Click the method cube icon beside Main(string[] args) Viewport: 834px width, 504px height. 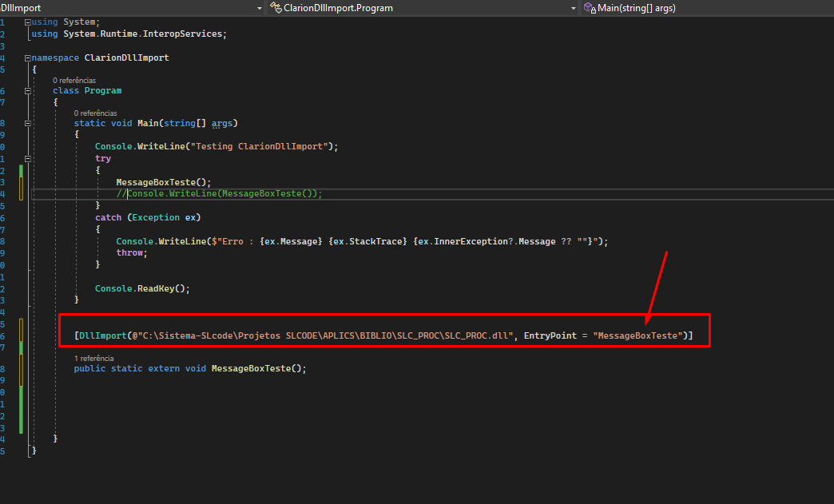pos(589,8)
